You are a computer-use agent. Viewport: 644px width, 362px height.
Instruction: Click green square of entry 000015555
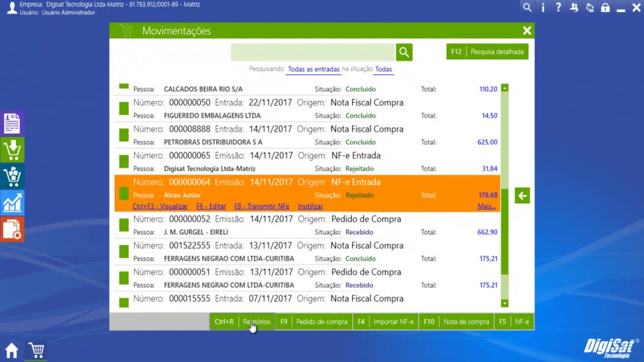point(124,303)
